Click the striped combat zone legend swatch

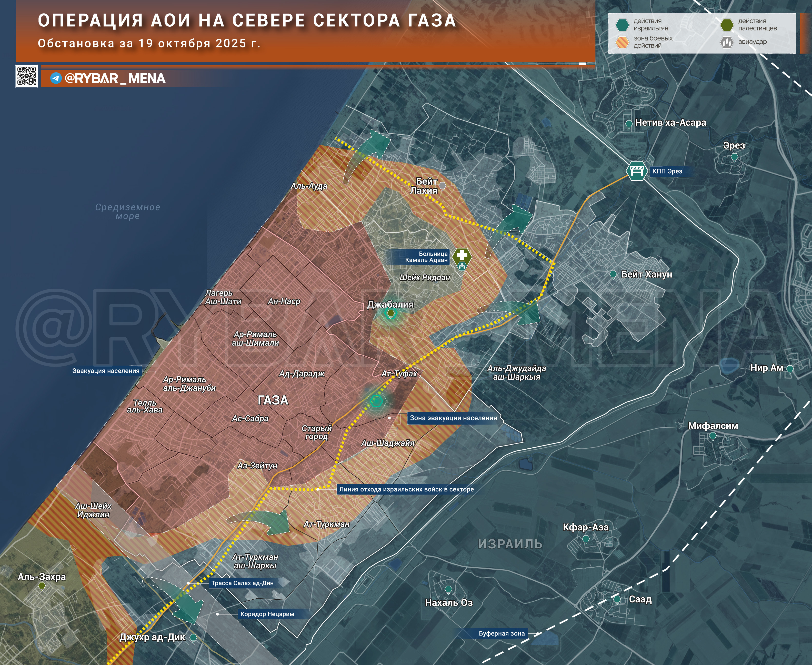tap(622, 42)
